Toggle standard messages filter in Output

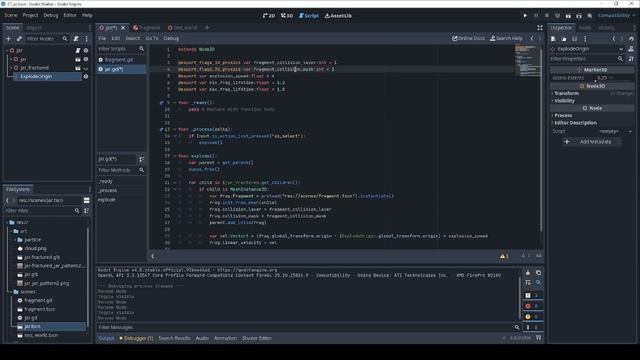coord(532,295)
